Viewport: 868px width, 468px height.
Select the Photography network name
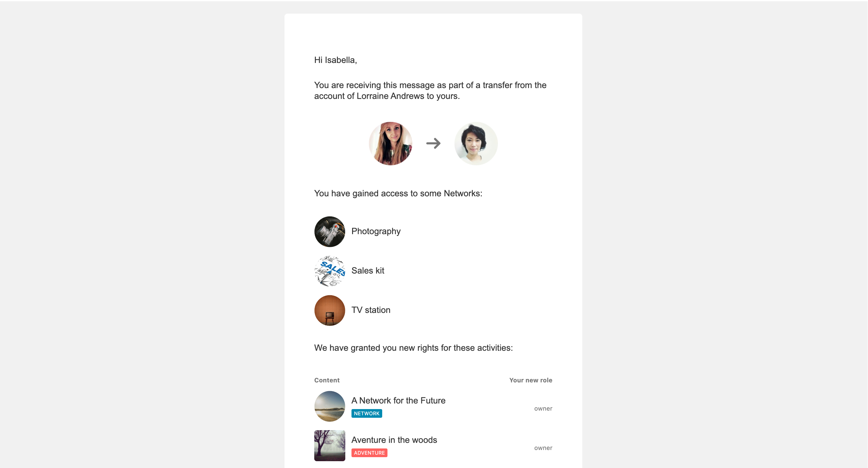(x=376, y=231)
